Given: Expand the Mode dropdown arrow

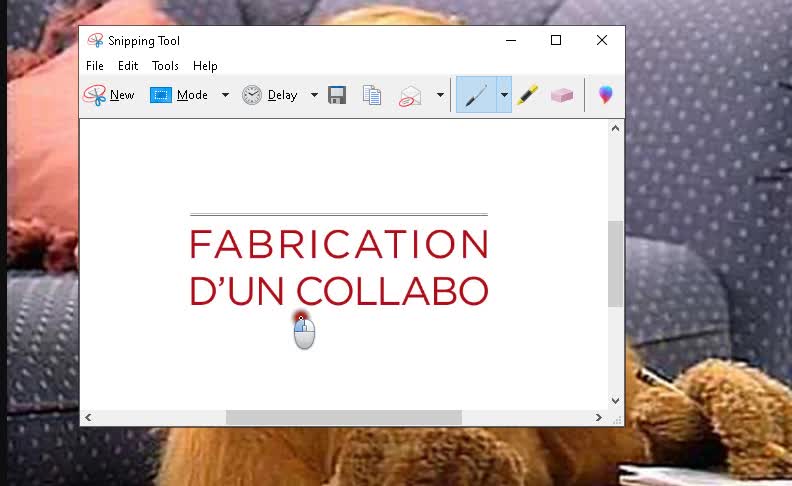Looking at the screenshot, I should point(225,95).
